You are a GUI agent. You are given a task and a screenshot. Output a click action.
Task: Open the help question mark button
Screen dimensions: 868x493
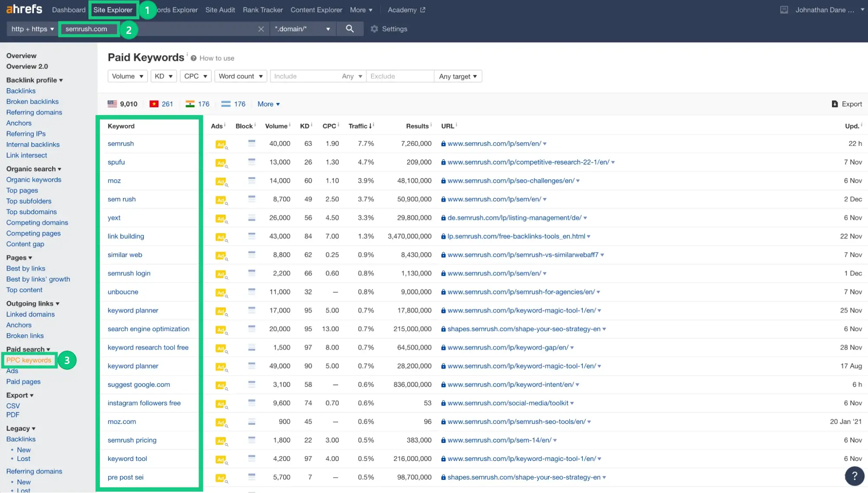pos(854,475)
